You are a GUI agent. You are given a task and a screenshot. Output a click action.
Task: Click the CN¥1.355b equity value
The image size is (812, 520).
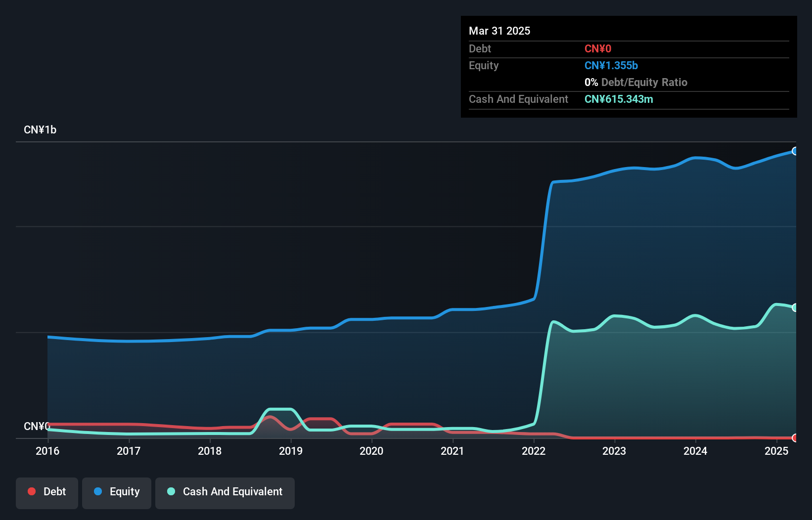[611, 65]
